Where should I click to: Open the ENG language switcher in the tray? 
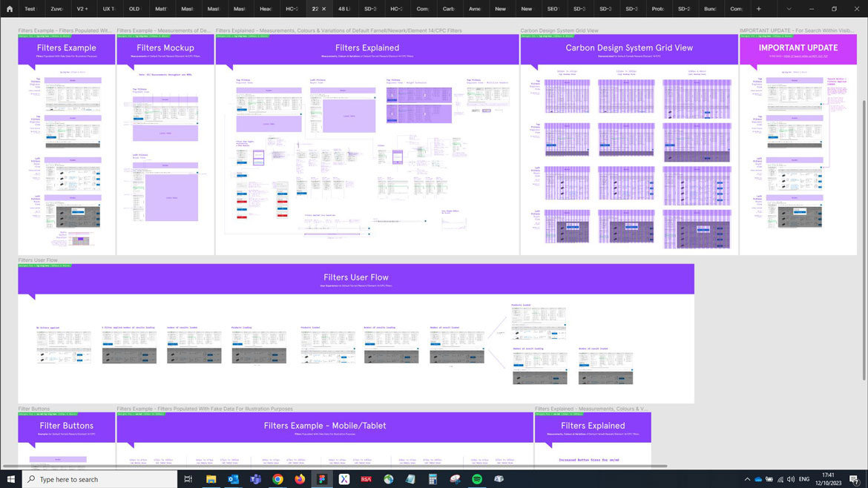tap(804, 478)
